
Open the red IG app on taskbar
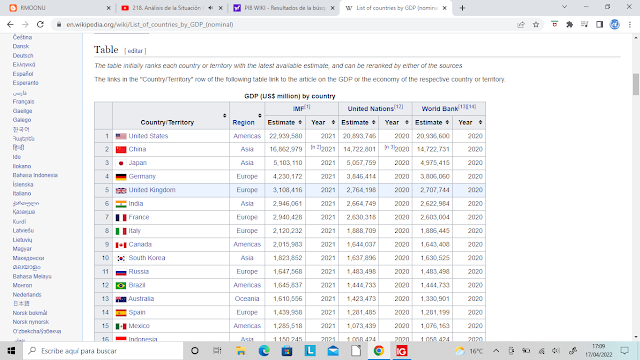click(402, 351)
